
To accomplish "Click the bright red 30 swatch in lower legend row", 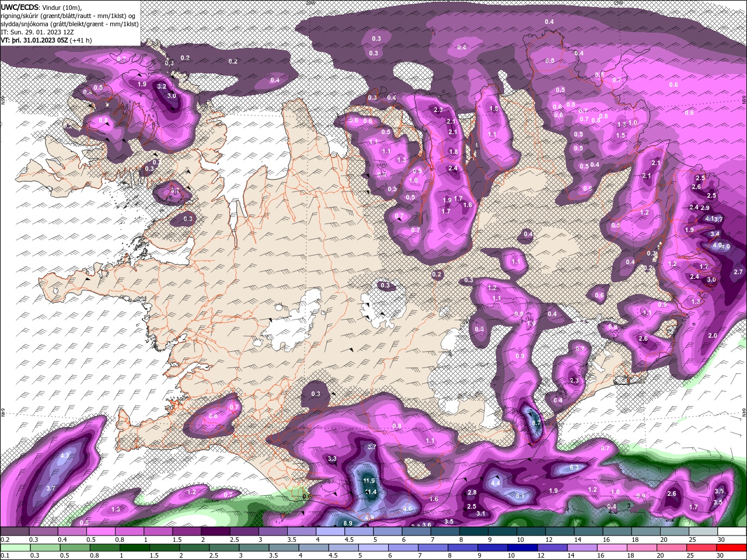I will point(731,548).
